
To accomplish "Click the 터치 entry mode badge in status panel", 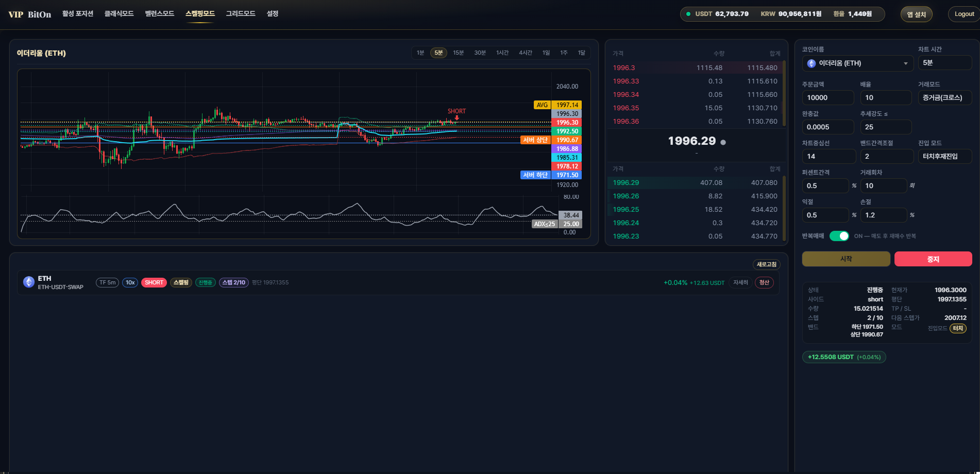I will click(x=958, y=328).
